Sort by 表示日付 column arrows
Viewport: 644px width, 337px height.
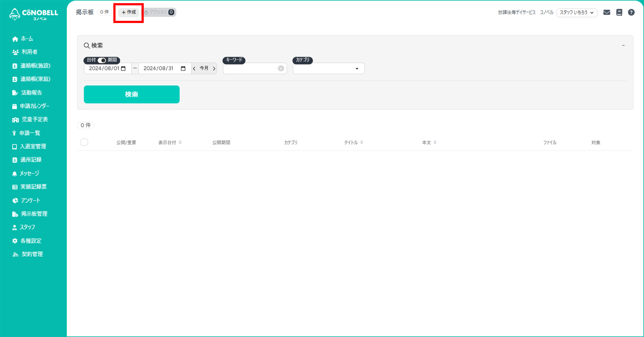180,142
